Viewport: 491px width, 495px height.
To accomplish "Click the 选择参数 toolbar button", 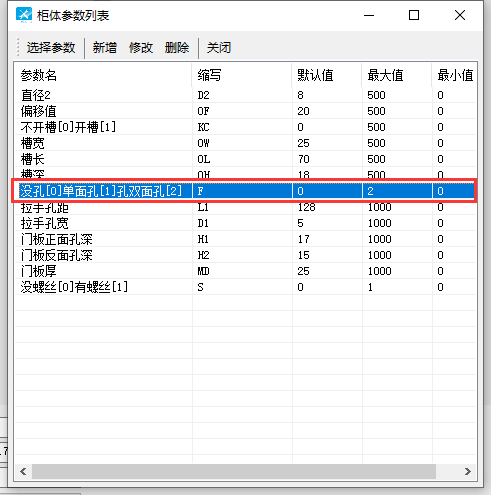I will [x=51, y=48].
